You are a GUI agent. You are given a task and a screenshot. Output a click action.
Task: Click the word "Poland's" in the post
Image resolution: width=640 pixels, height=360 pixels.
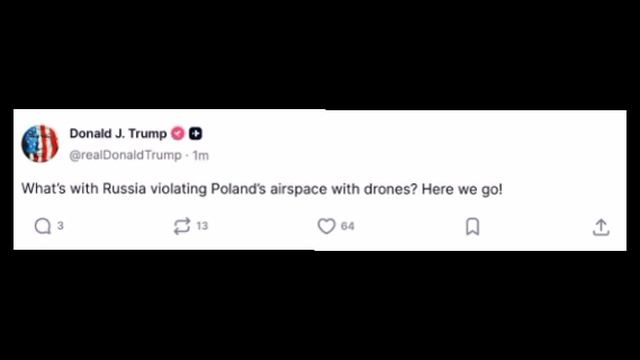(x=238, y=189)
